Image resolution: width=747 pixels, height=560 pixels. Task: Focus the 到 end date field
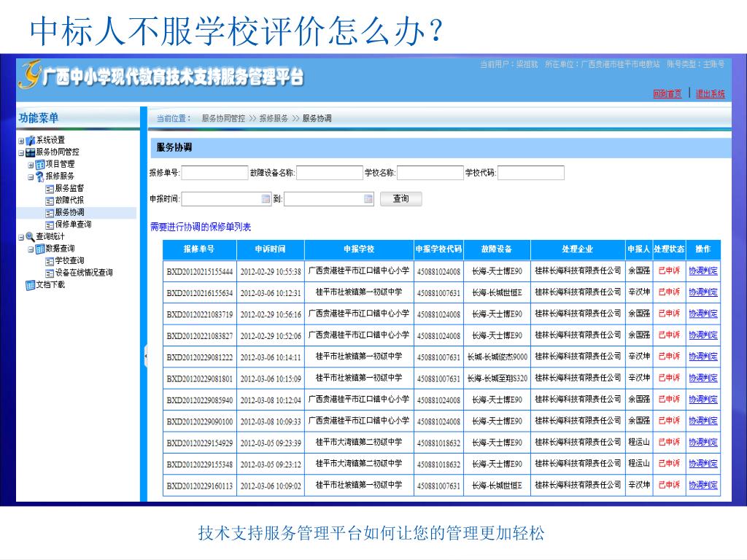[329, 198]
